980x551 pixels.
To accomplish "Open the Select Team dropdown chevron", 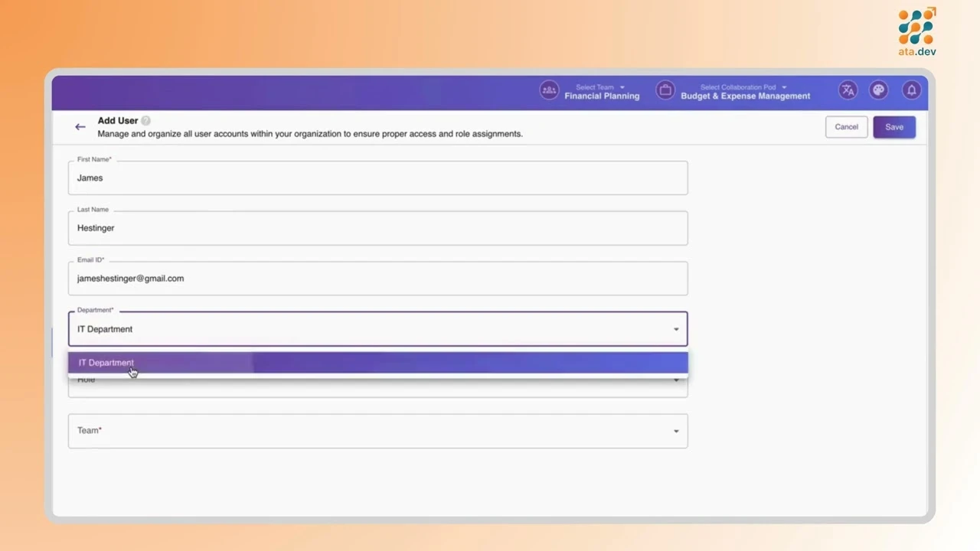I will pos(621,86).
